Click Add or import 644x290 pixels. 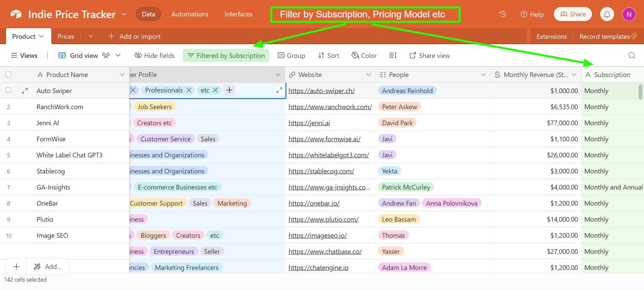pyautogui.click(x=135, y=36)
